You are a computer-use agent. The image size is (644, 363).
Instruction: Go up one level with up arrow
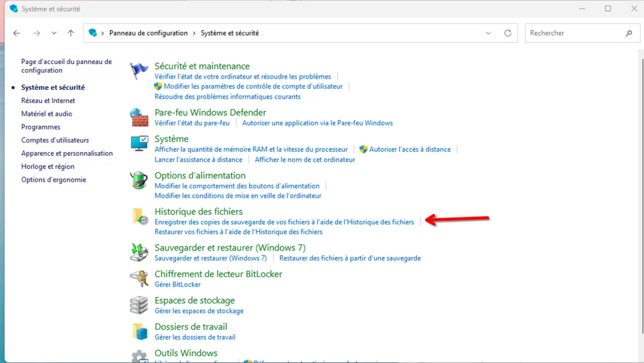[x=70, y=33]
